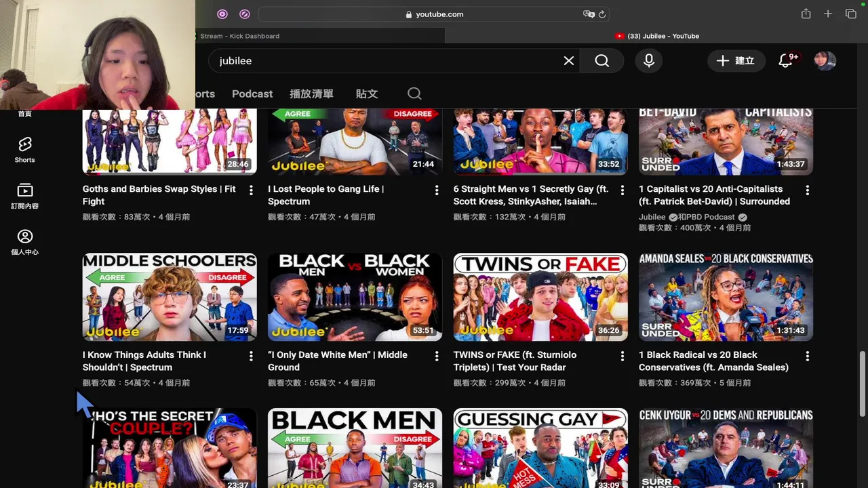Open more options for Goths and Barbies video
This screenshot has width=868, height=488.
pos(251,190)
